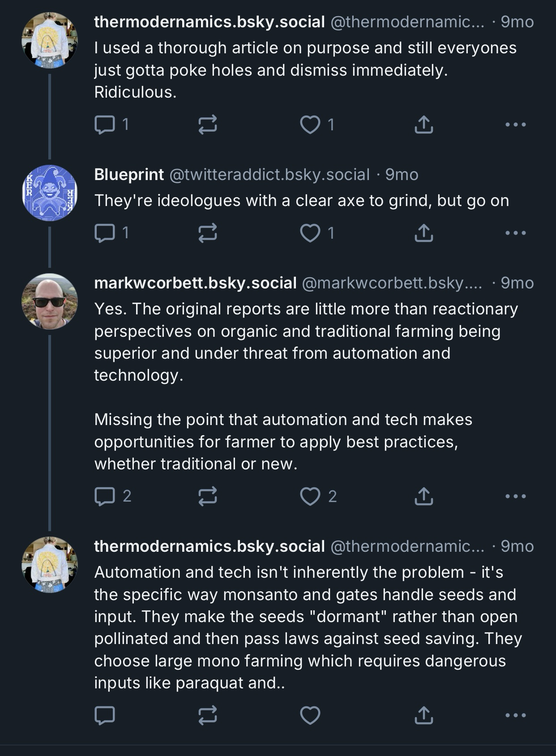Reply to markwcorbett's farming post
Image resolution: width=556 pixels, height=756 pixels.
[105, 496]
